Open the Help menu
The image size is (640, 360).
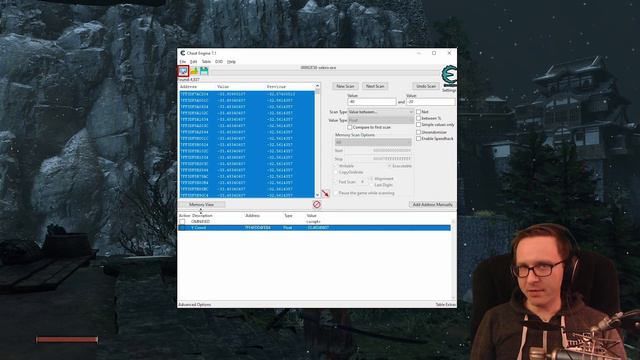(x=231, y=62)
